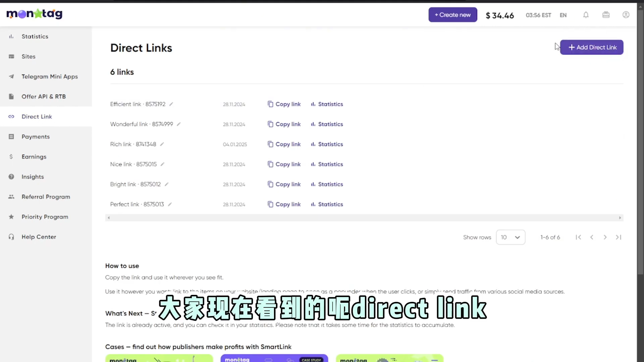Click the Monetag logo
644x362 pixels.
34,14
